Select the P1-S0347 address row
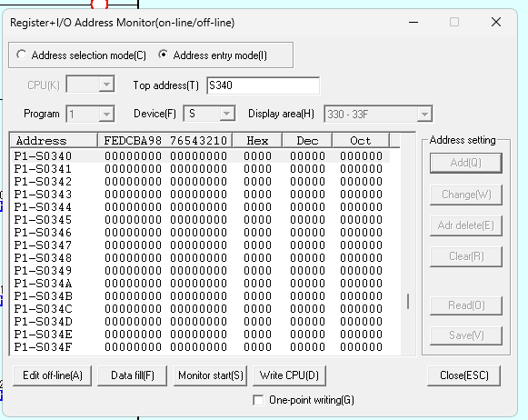Screen dimensions: 528x420 [201, 245]
